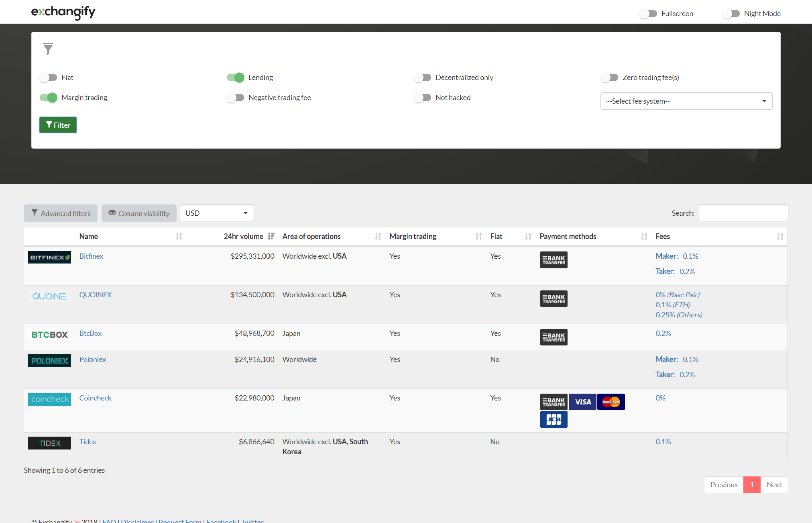Click the MasterCard payment icon
The height and width of the screenshot is (523, 812).
tap(611, 402)
